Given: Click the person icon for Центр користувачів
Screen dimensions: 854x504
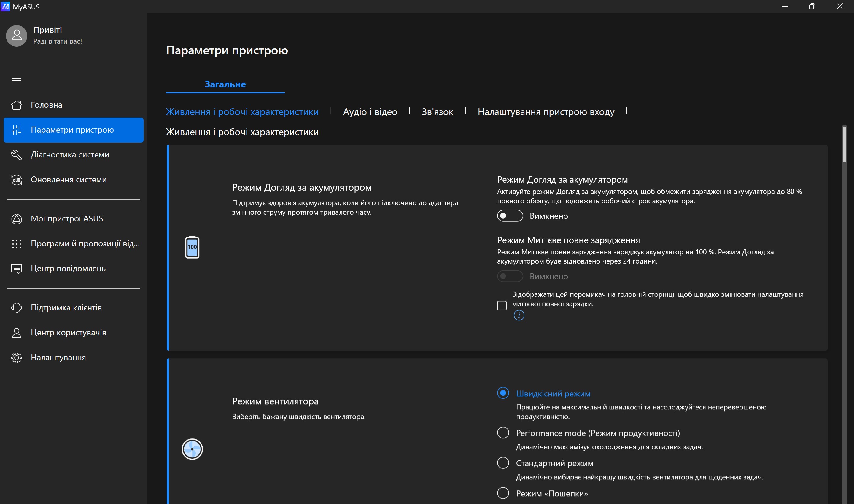Looking at the screenshot, I should (17, 333).
